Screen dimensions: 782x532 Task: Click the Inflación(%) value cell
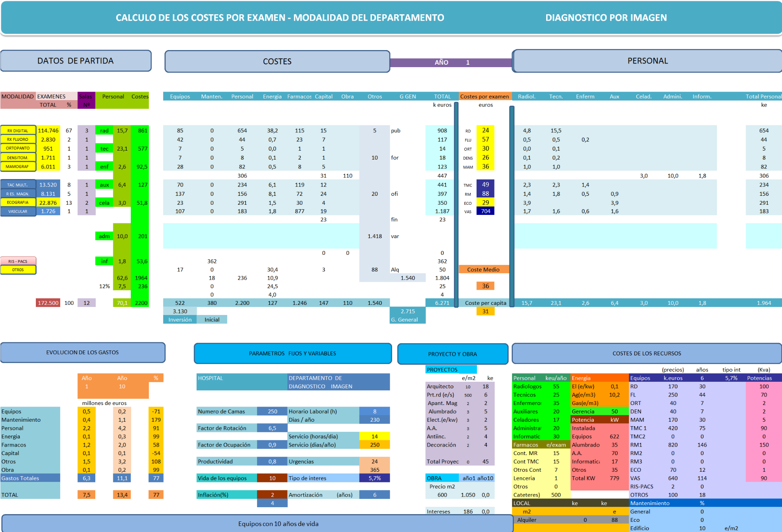pyautogui.click(x=272, y=495)
